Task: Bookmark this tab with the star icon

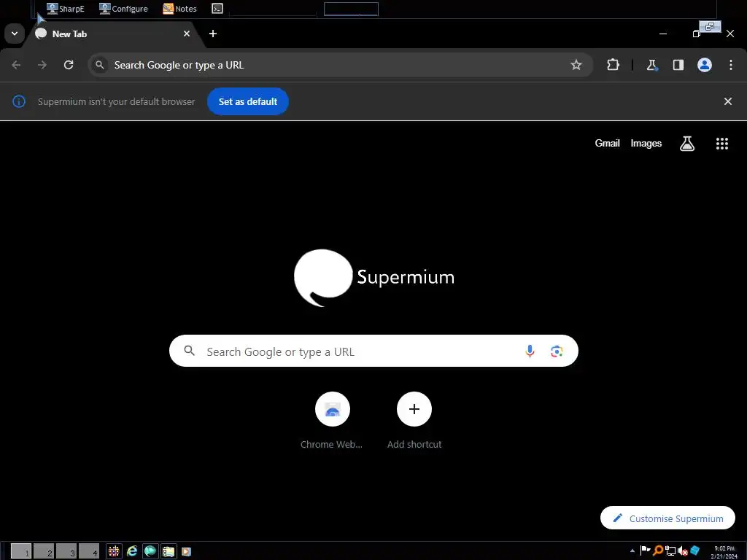Action: click(x=576, y=65)
